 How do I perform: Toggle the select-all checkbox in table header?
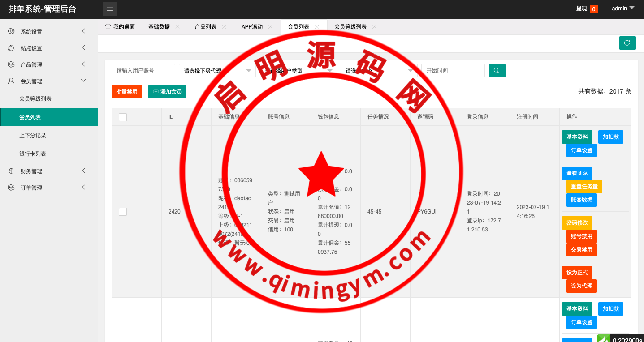click(123, 117)
